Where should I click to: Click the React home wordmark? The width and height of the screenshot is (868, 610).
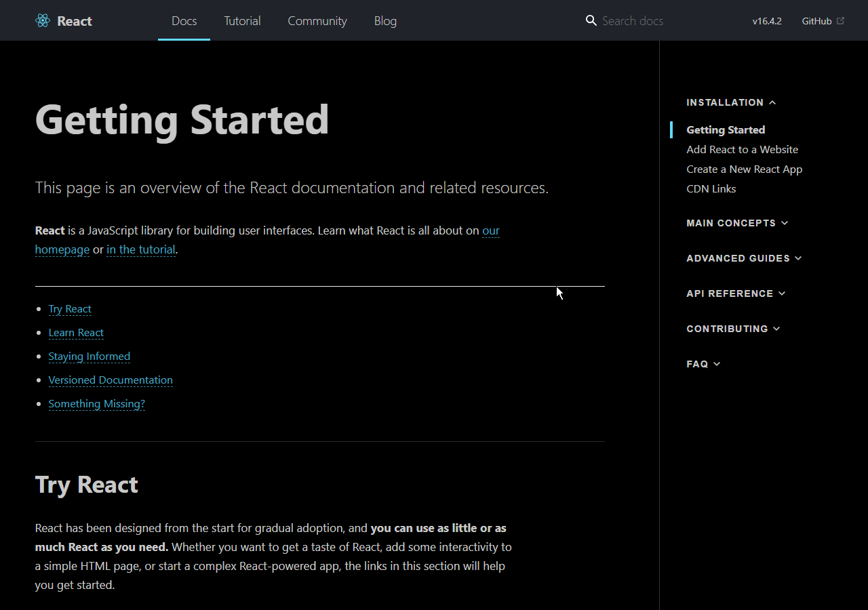tap(75, 21)
